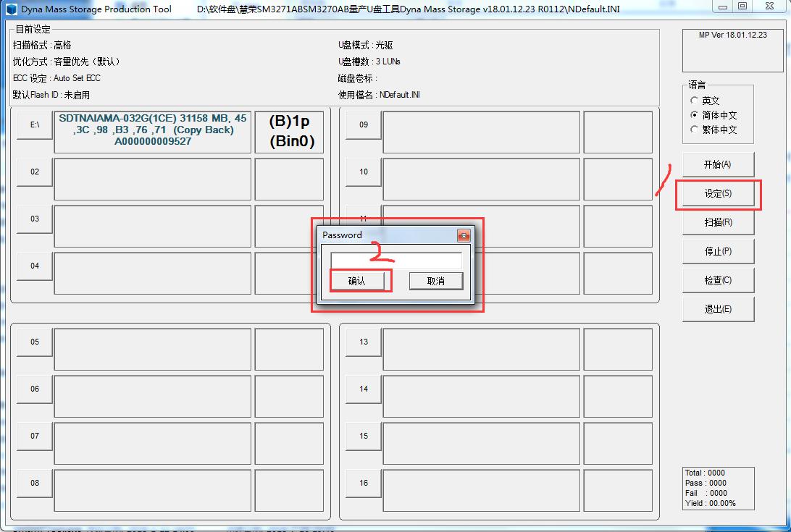
Task: Click the 'U盘槽数 : 3 LUNs' text
Action: pos(369,62)
